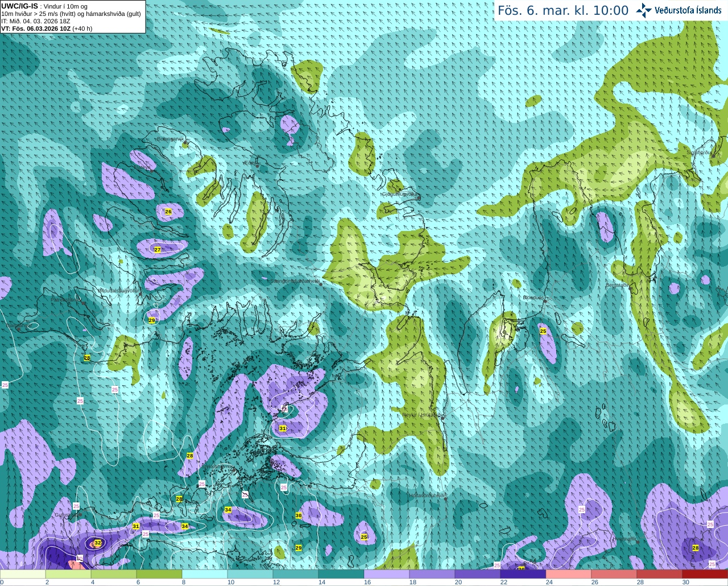Image resolution: width=728 pixels, height=586 pixels.
Task: Click the legend swatch for 12–14 m/s
Action: click(x=296, y=574)
